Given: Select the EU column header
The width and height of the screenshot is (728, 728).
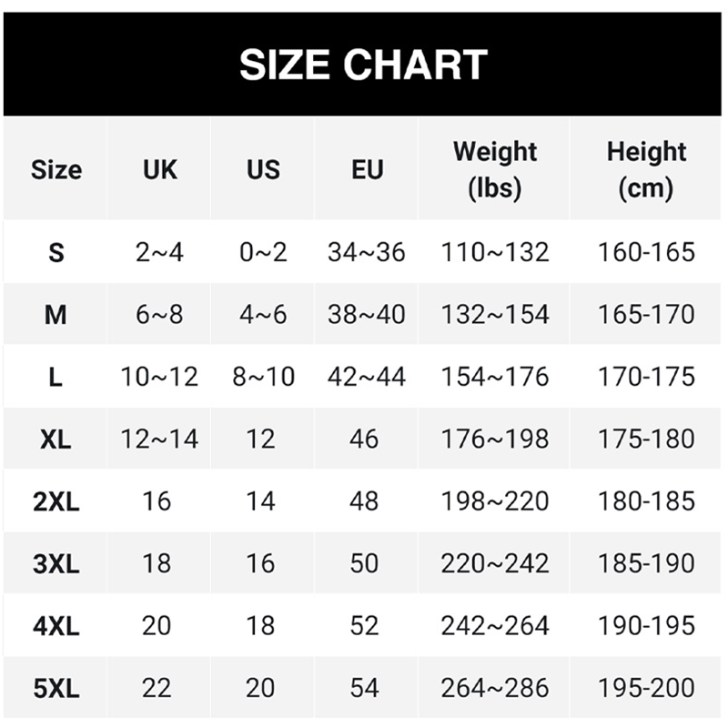Looking at the screenshot, I should point(367,169).
